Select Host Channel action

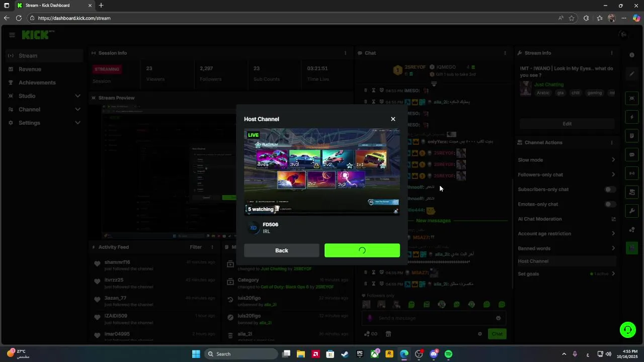coord(567,261)
